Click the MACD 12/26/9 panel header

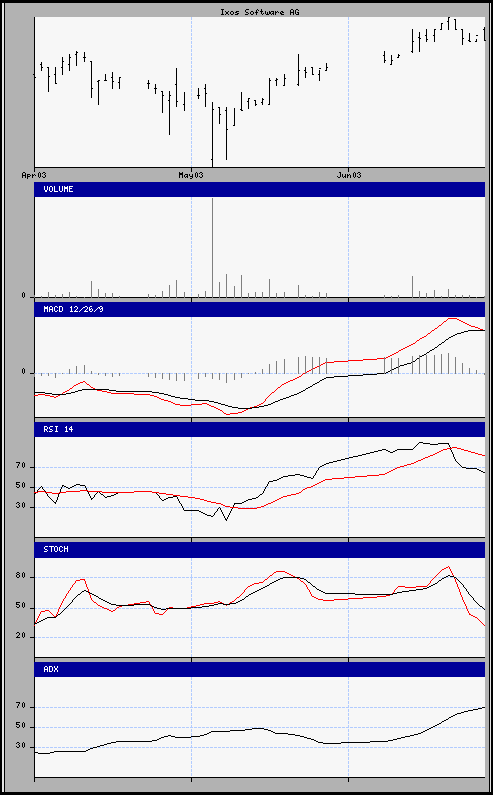pyautogui.click(x=260, y=309)
